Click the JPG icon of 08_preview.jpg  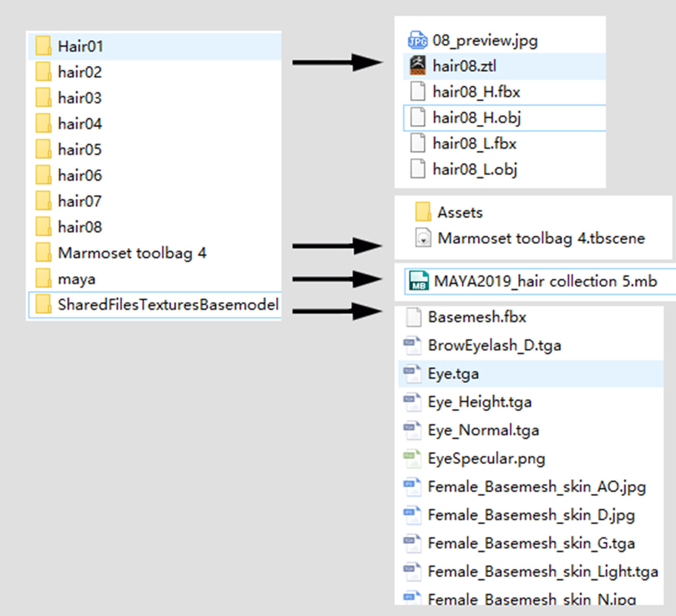coord(418,41)
